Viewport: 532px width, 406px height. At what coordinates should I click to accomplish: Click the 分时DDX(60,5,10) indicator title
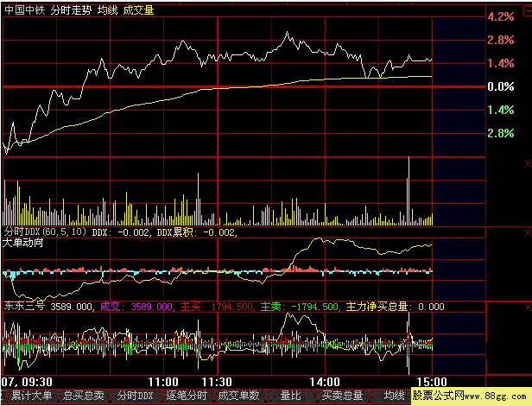[x=46, y=232]
